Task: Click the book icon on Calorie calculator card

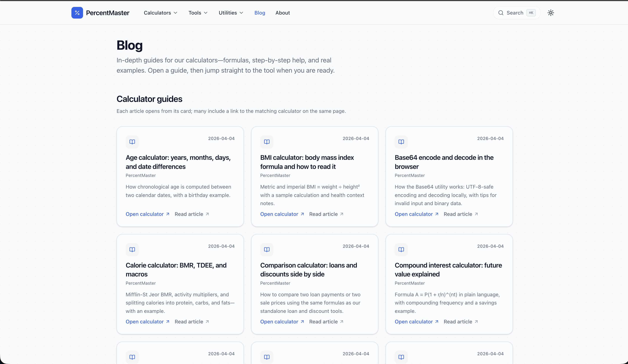Action: [x=132, y=250]
